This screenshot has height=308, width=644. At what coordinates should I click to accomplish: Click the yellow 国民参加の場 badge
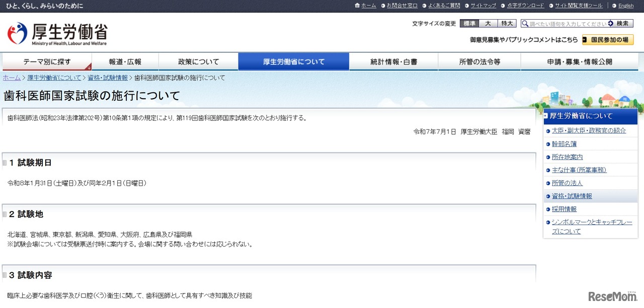pyautogui.click(x=606, y=39)
